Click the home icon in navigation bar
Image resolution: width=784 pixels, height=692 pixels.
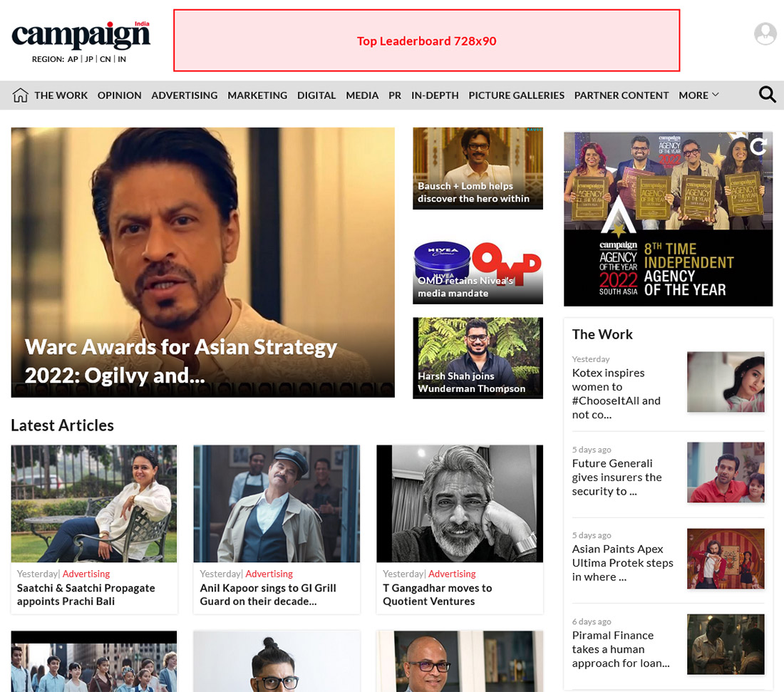20,95
